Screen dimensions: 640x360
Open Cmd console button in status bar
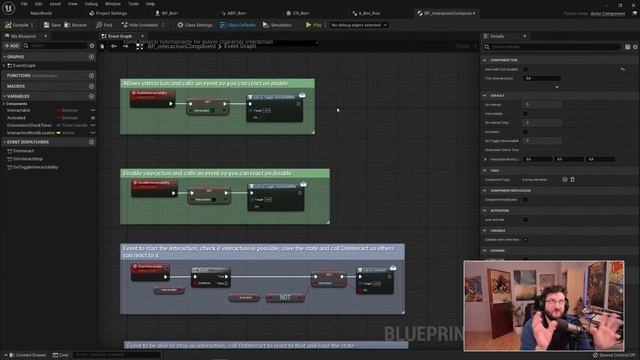pos(60,355)
